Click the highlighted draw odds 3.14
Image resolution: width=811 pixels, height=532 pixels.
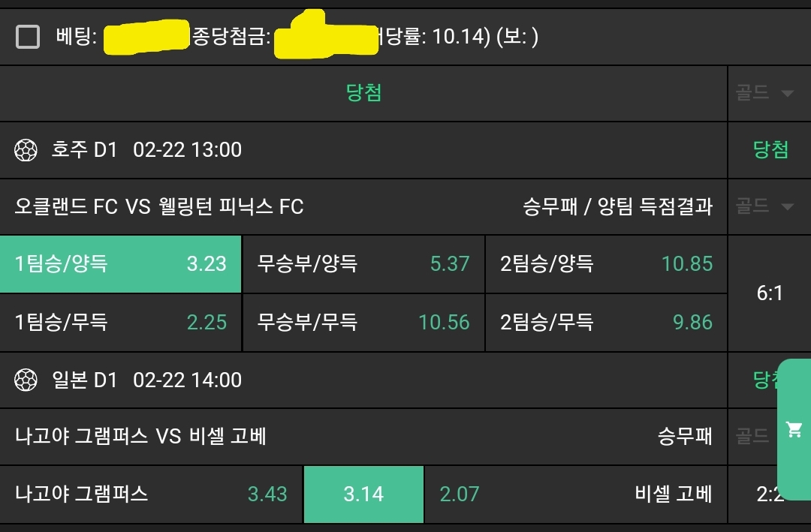tap(363, 494)
